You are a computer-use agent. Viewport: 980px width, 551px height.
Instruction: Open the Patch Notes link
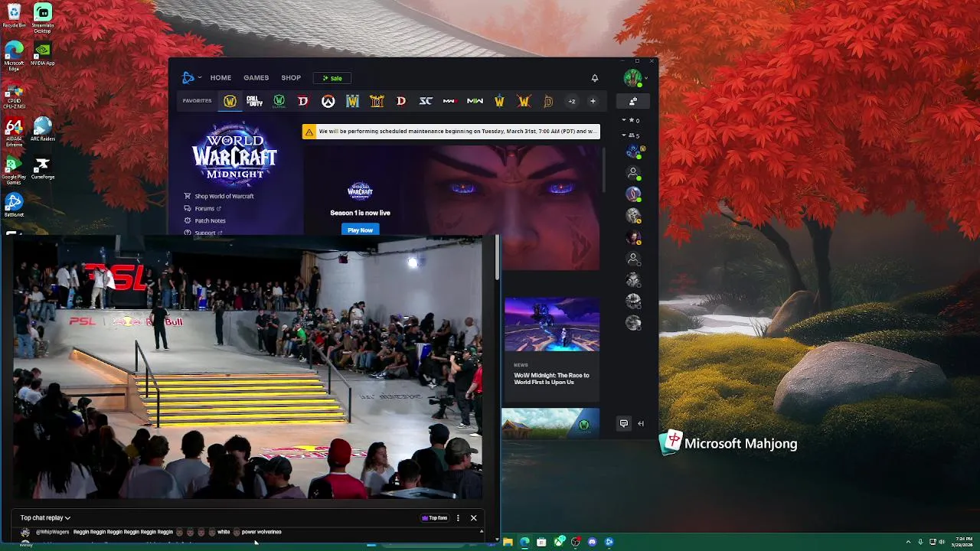[x=204, y=220]
